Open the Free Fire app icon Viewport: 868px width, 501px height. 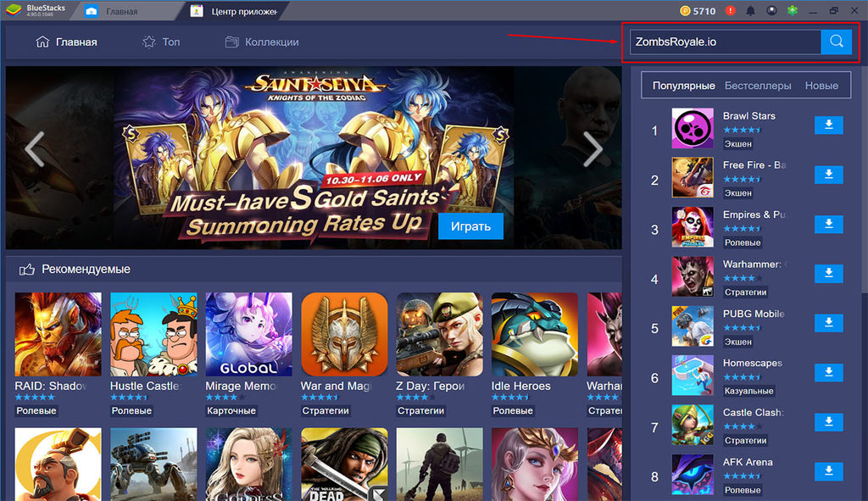[693, 178]
